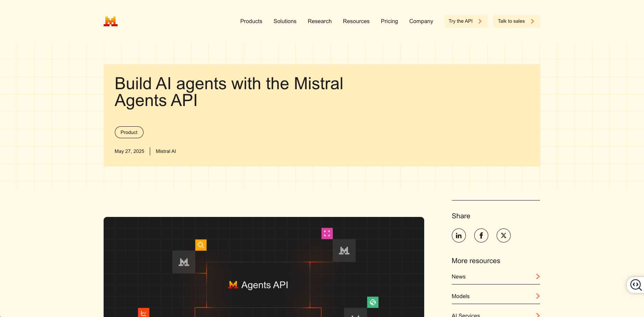The height and width of the screenshot is (317, 644).
Task: Expand the Research navigation dropdown
Action: pos(319,21)
